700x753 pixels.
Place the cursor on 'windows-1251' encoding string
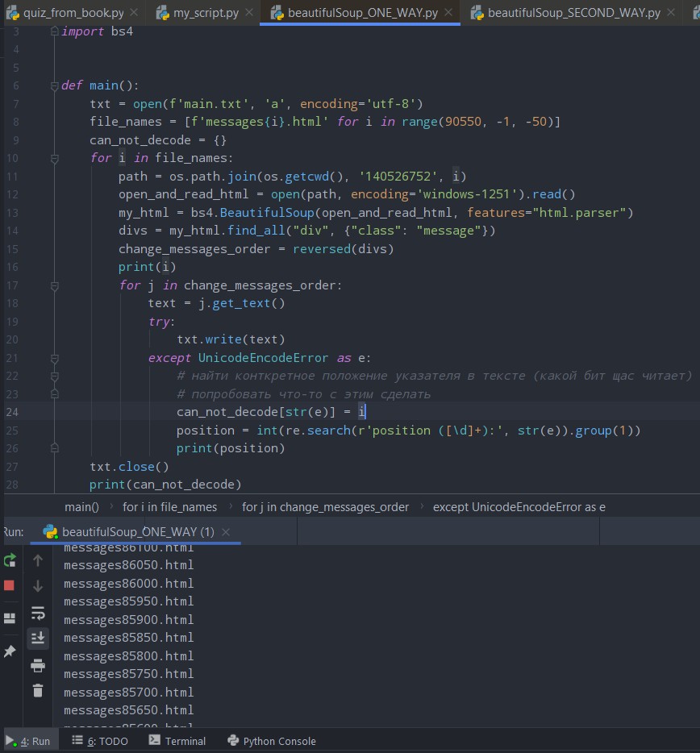(467, 194)
